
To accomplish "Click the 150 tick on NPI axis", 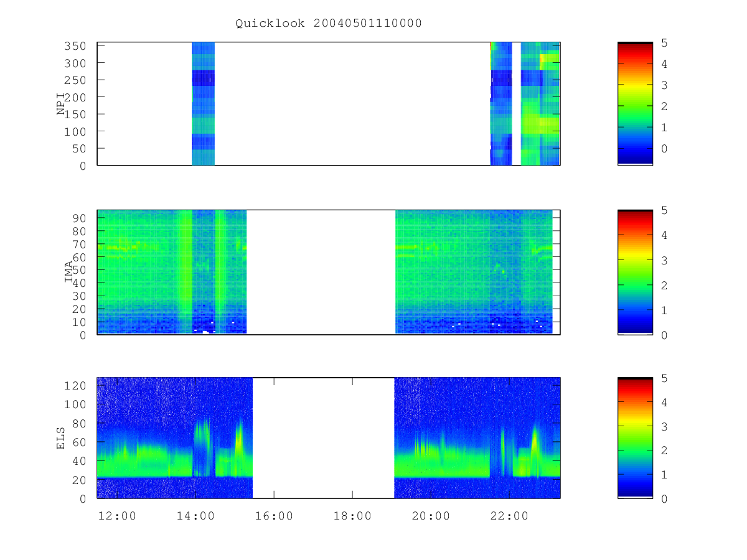I will [76, 114].
